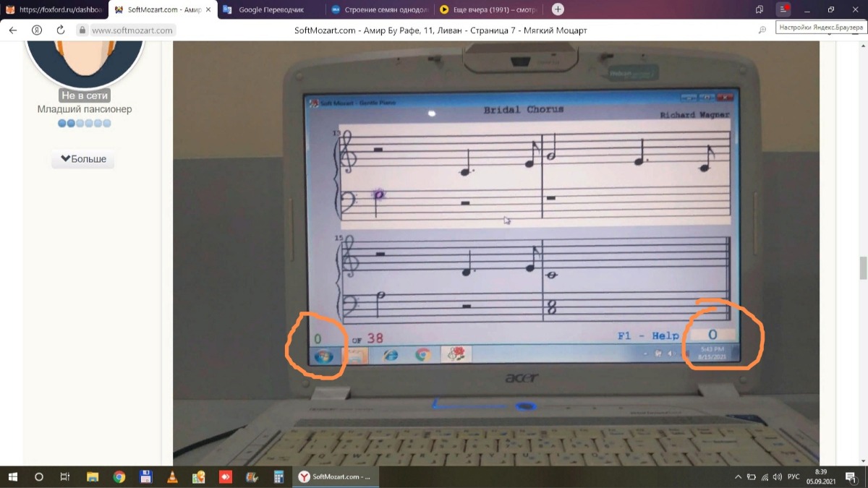Viewport: 868px width, 488px height.
Task: Open the Windows Start menu
Action: 13,477
